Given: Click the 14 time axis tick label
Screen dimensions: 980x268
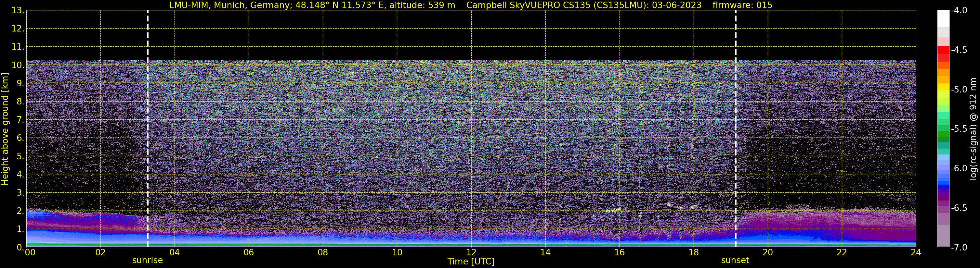Looking at the screenshot, I should pos(545,252).
